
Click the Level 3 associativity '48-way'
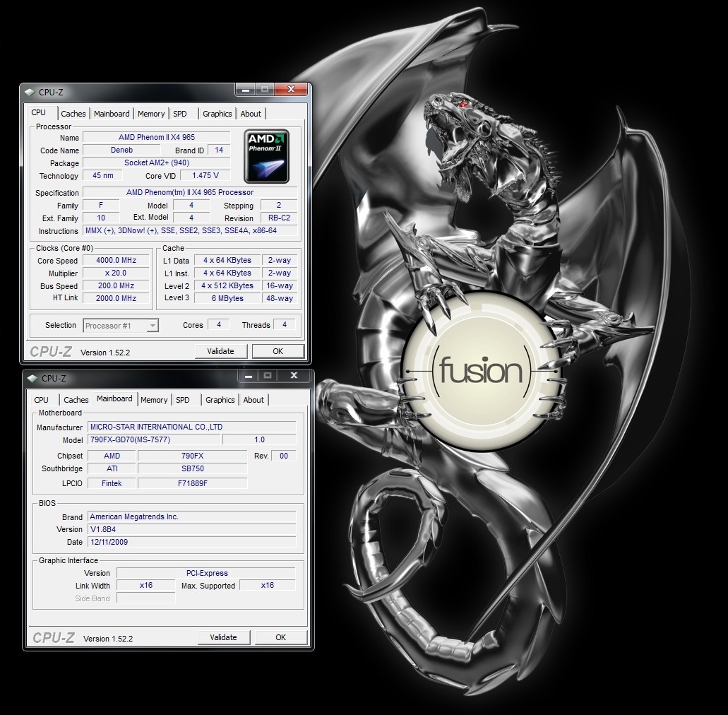point(280,298)
